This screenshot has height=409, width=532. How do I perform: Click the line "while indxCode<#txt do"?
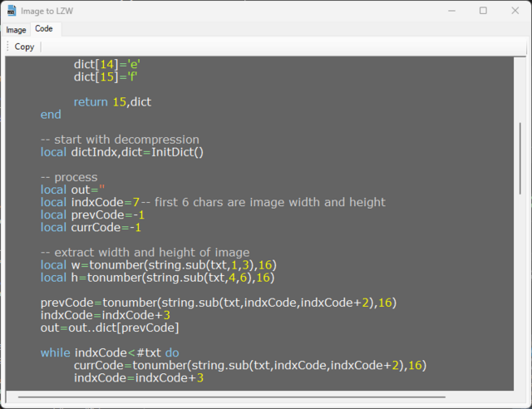110,352
